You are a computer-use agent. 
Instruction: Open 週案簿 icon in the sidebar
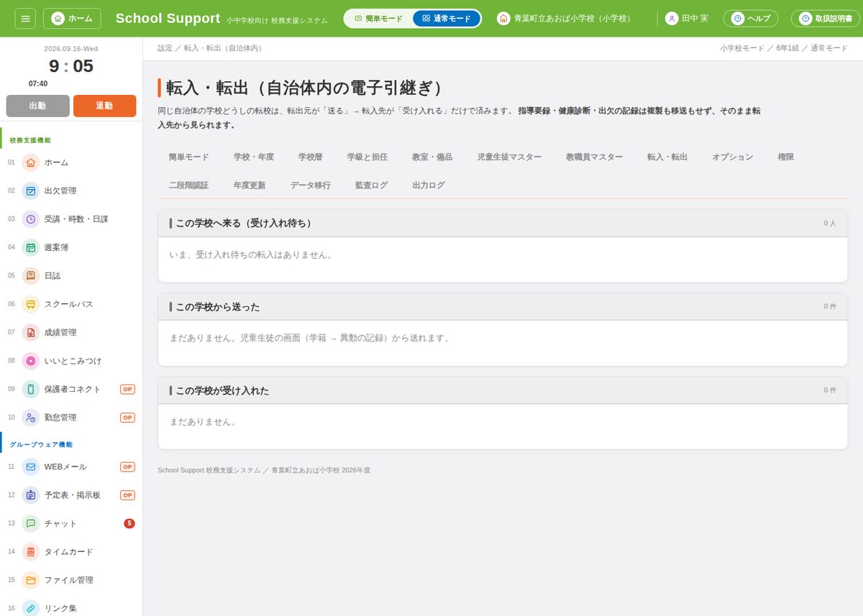coord(31,247)
